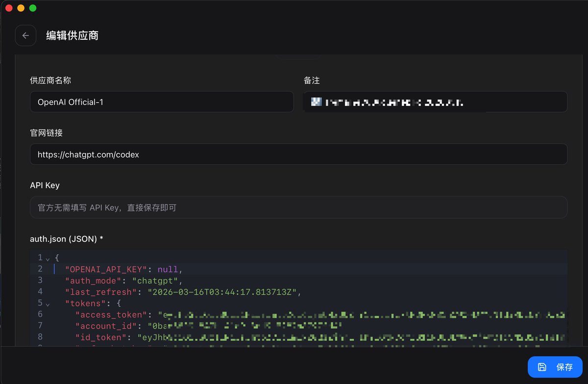
Task: Select the "chatgpt" value text
Action: click(x=155, y=281)
